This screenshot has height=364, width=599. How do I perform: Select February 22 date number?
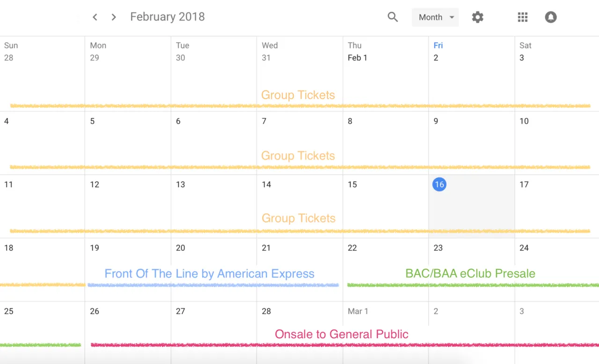tap(352, 248)
